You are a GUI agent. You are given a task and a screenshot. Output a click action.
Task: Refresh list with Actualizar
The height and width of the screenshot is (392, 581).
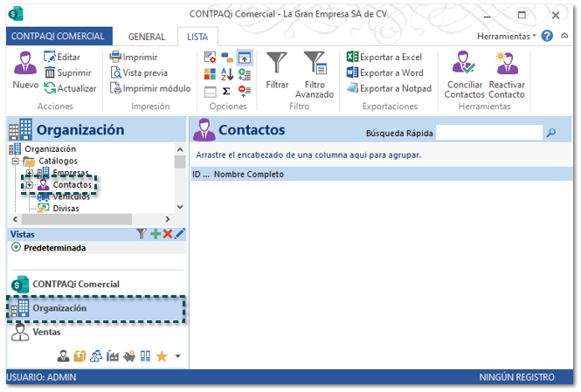click(70, 88)
